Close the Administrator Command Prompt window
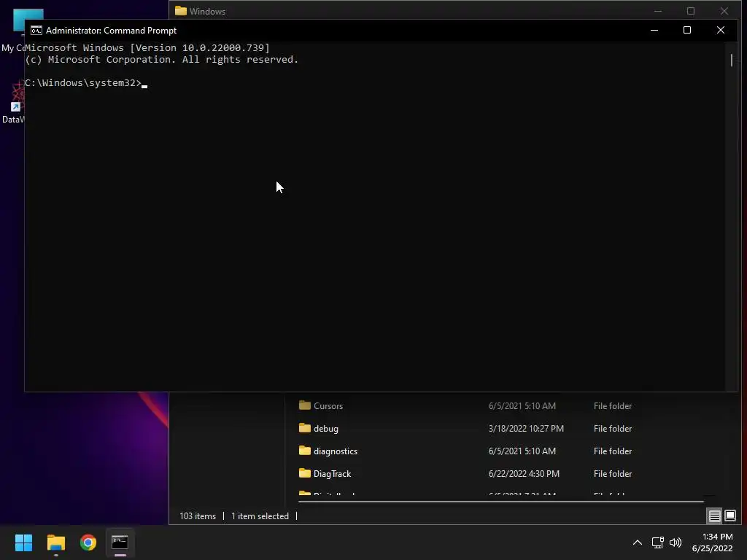 click(x=720, y=30)
